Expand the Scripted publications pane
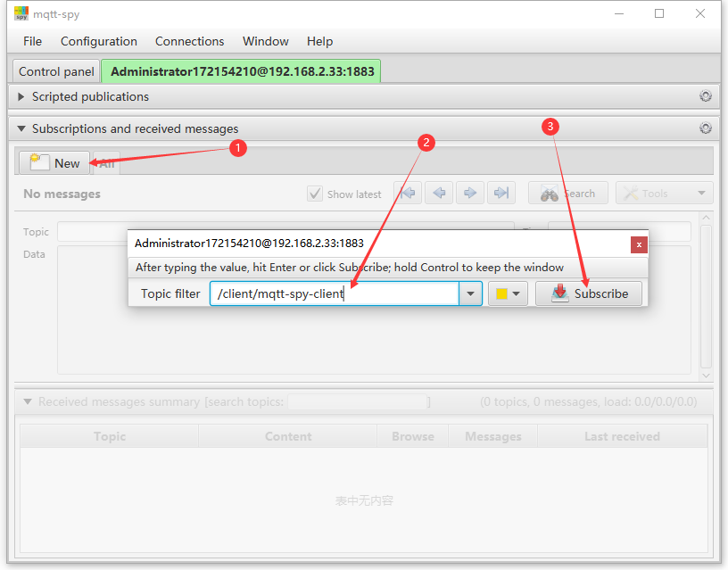Image resolution: width=728 pixels, height=570 pixels. point(21,96)
